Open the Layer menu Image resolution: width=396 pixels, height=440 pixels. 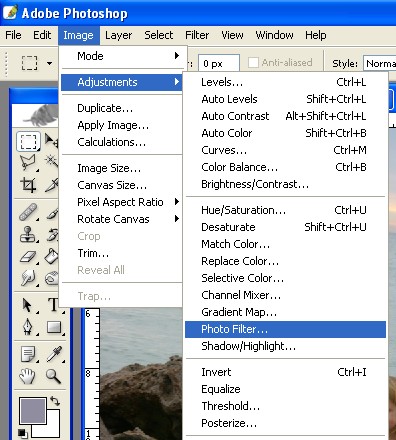(118, 35)
